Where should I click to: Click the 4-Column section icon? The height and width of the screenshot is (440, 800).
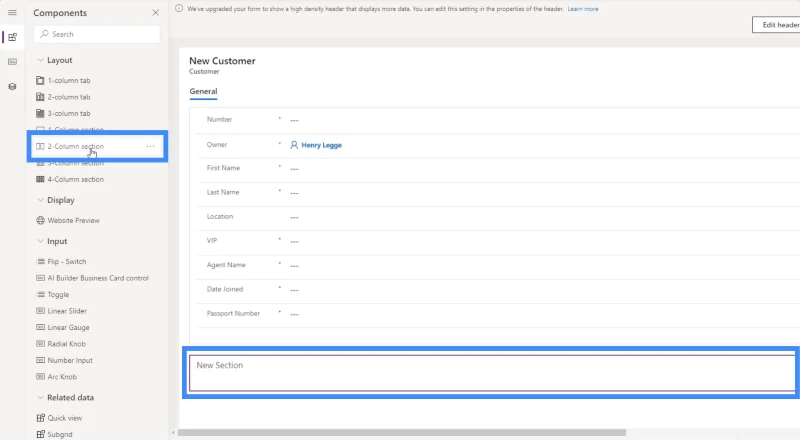(x=40, y=180)
